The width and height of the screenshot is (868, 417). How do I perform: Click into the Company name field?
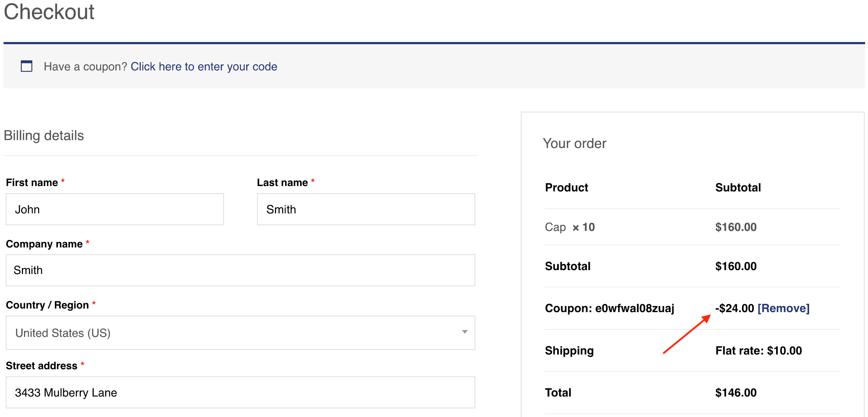coord(241,270)
